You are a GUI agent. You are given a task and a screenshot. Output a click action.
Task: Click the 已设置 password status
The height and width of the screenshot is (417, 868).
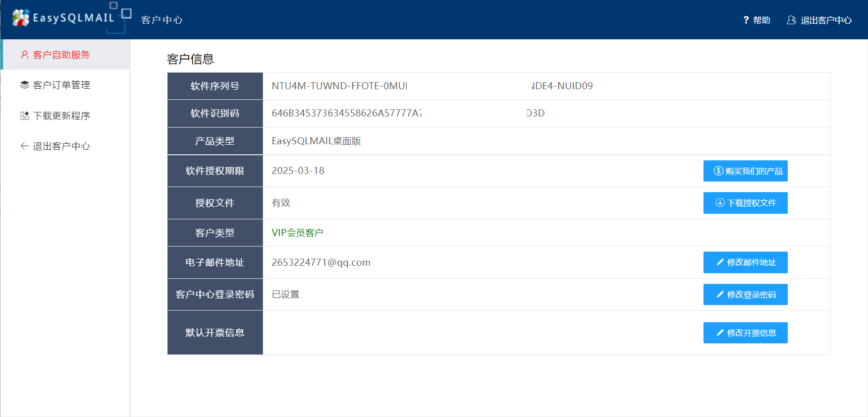[285, 294]
